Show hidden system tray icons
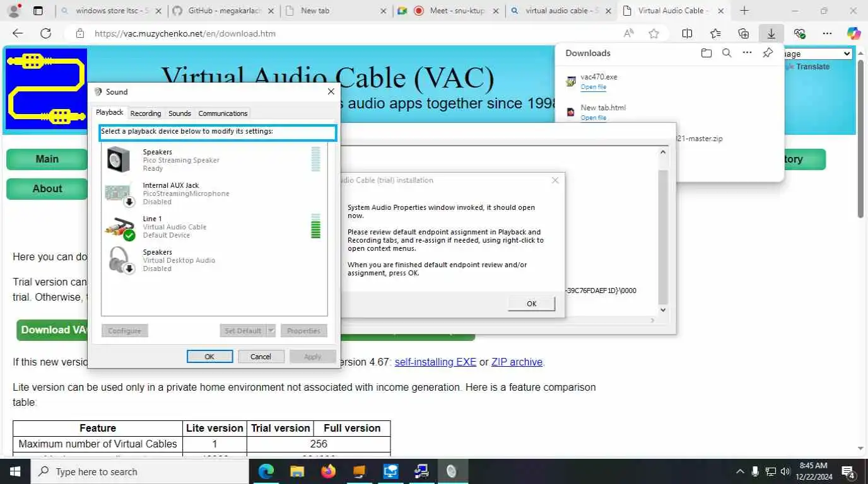Screen dimensions: 868x484 click(740, 471)
